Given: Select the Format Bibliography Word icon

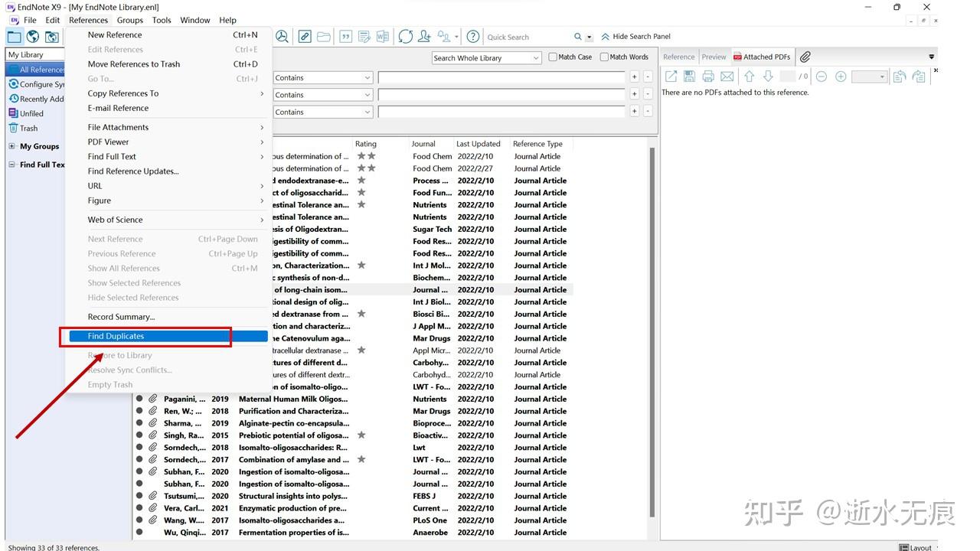Looking at the screenshot, I should click(383, 36).
